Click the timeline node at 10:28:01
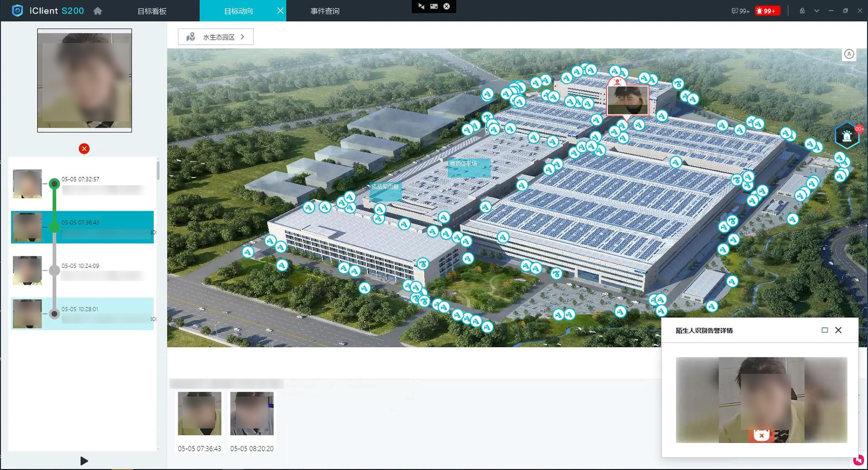This screenshot has width=868, height=470. 55,314
